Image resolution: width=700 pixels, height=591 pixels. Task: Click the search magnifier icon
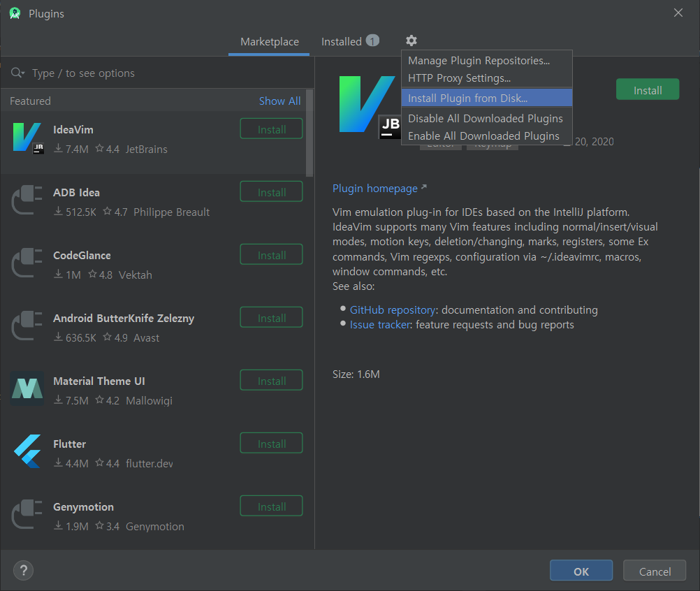coord(17,73)
